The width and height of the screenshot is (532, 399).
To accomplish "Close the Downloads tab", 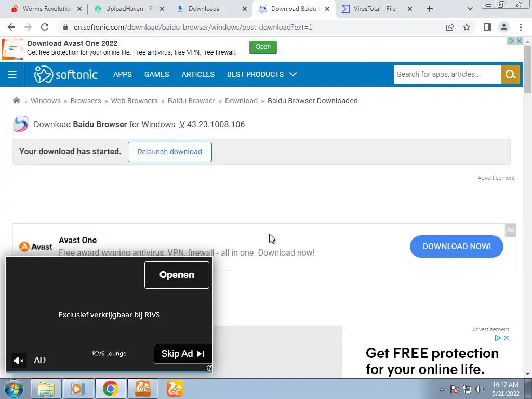I will pos(245,9).
